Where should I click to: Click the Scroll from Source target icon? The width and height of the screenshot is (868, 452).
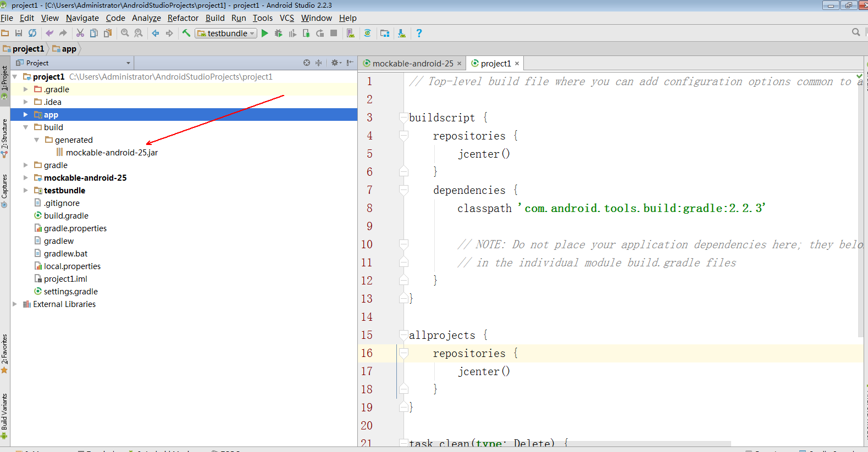click(307, 63)
